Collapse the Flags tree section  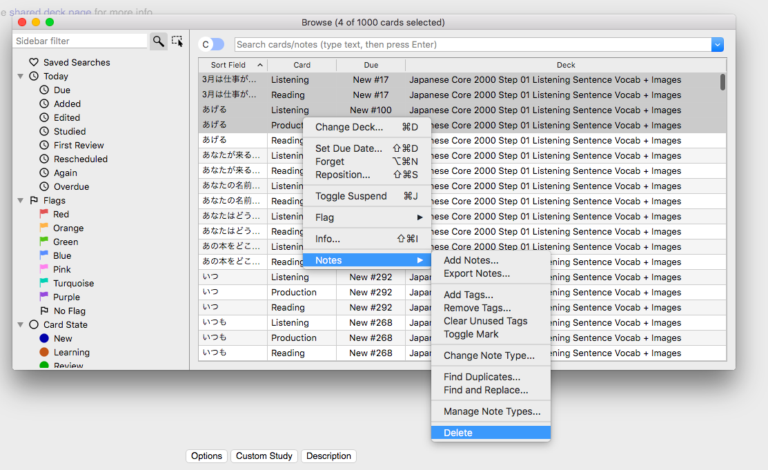20,201
